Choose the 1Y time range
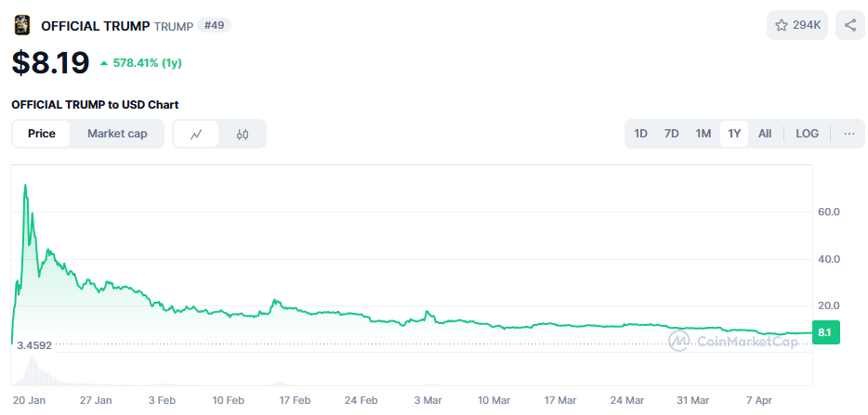This screenshot has width=868, height=415. (734, 134)
